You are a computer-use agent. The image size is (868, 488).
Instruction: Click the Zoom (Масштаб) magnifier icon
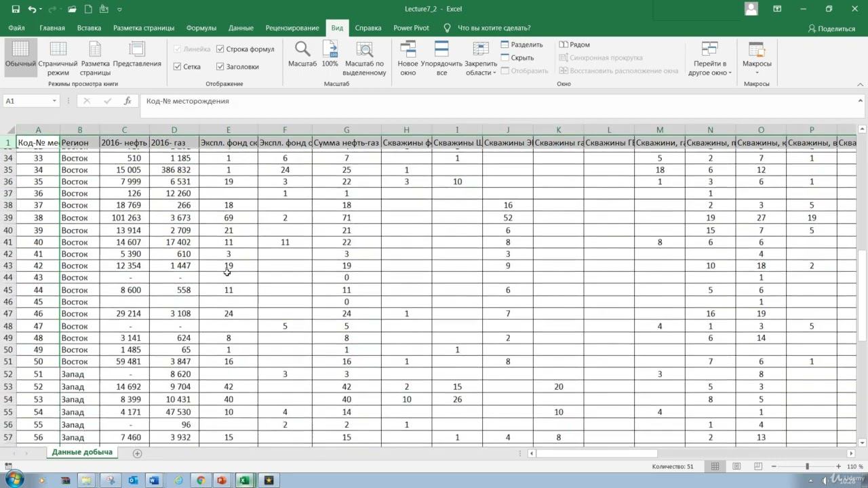[x=302, y=49]
